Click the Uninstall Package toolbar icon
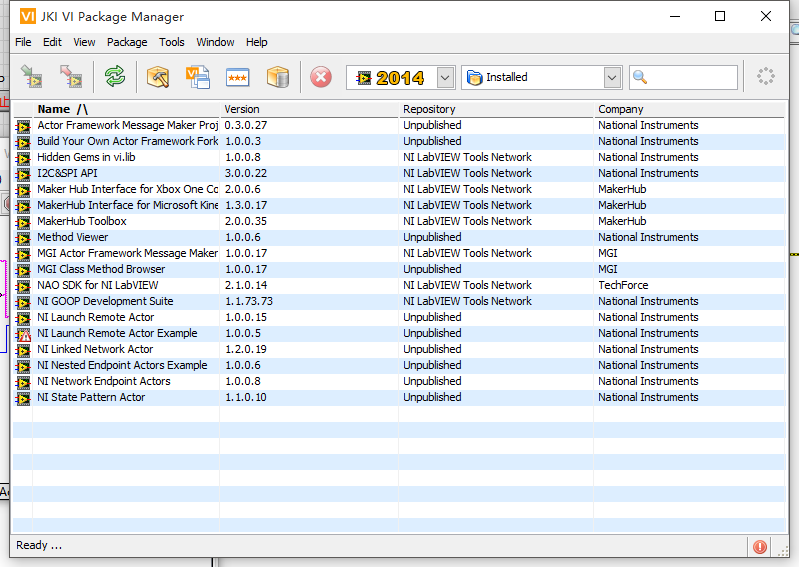 coord(71,77)
